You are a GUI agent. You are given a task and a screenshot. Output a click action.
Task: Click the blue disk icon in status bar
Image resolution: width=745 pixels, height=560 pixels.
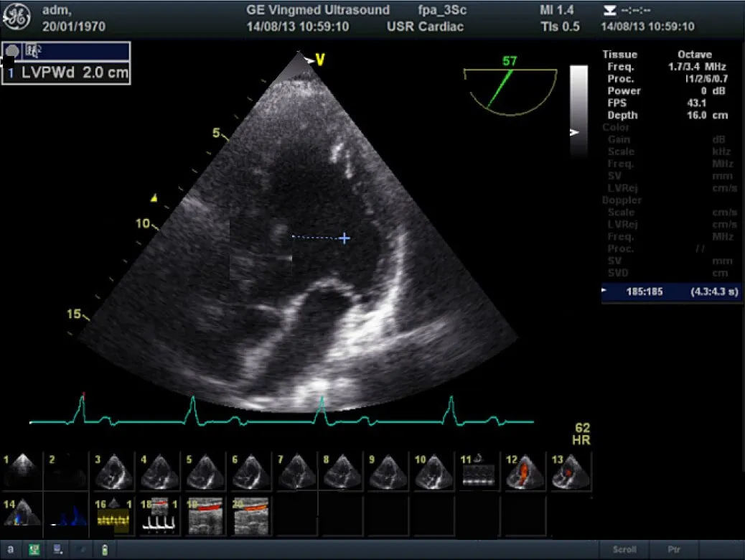point(57,549)
